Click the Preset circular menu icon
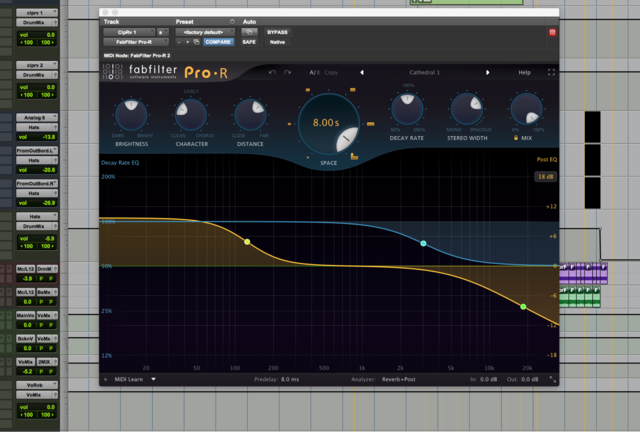This screenshot has height=432, width=640. click(x=232, y=22)
